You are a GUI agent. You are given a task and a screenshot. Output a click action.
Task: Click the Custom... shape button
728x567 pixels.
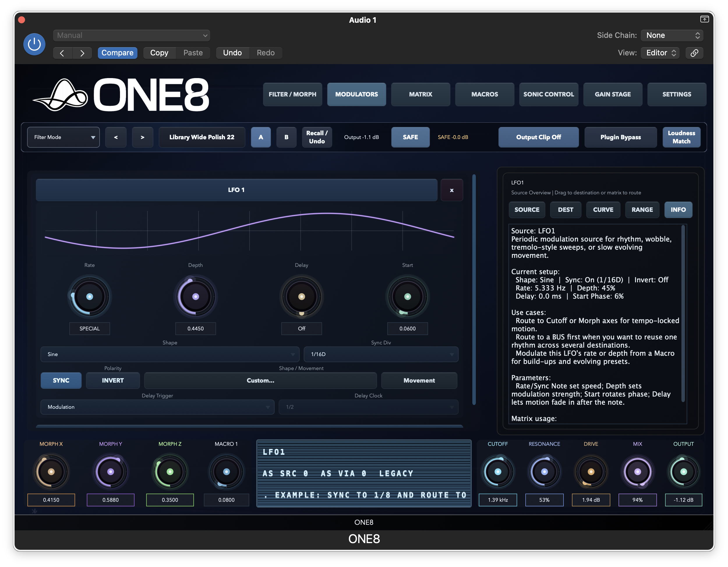coord(260,381)
